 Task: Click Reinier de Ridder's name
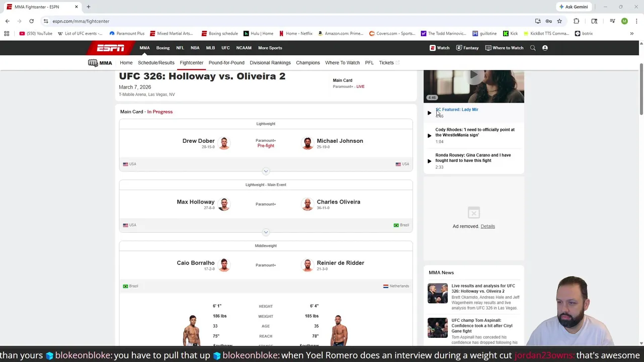point(341,263)
